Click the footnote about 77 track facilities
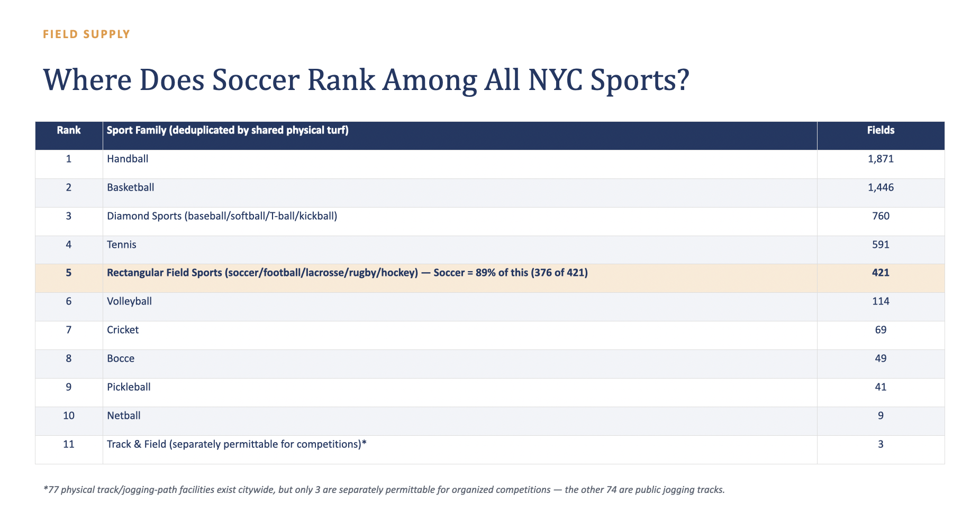The image size is (980, 521). [384, 490]
